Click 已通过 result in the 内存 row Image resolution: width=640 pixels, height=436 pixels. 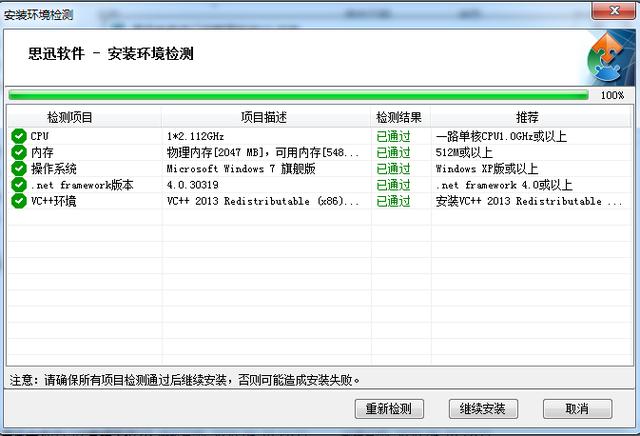[x=393, y=152]
